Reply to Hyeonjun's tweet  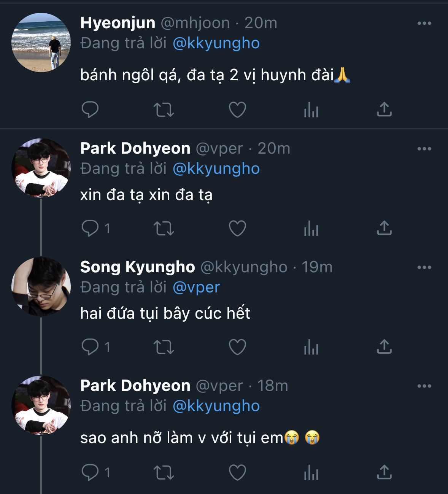coord(90,110)
